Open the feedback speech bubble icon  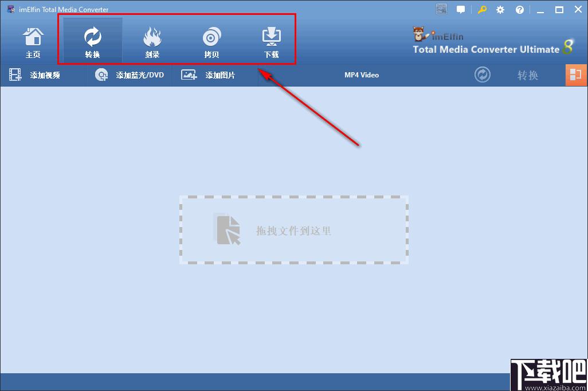click(461, 10)
